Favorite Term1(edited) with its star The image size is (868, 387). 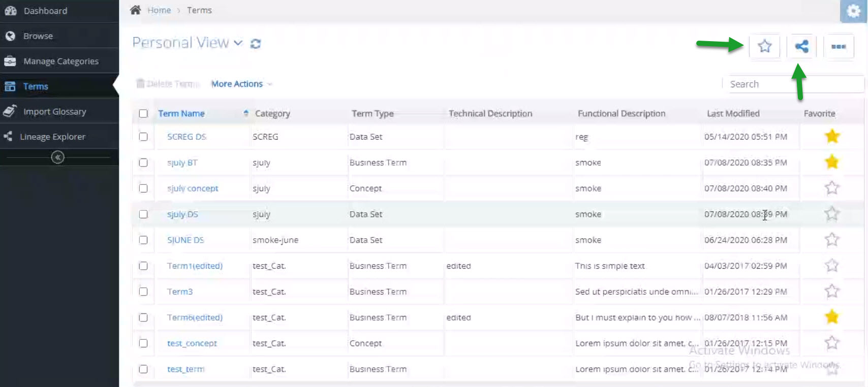(832, 266)
